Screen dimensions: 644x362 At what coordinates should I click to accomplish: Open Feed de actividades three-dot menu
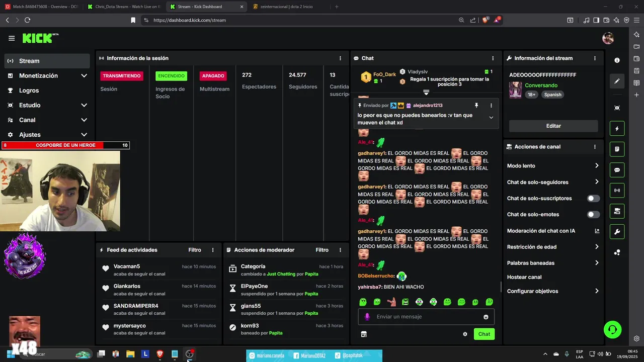coord(213,250)
